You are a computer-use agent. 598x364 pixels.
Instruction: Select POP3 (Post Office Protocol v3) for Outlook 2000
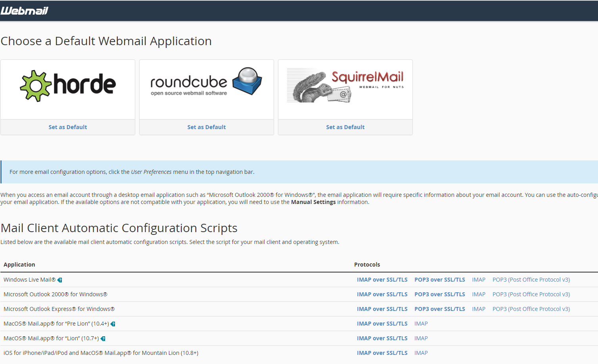[531, 294]
